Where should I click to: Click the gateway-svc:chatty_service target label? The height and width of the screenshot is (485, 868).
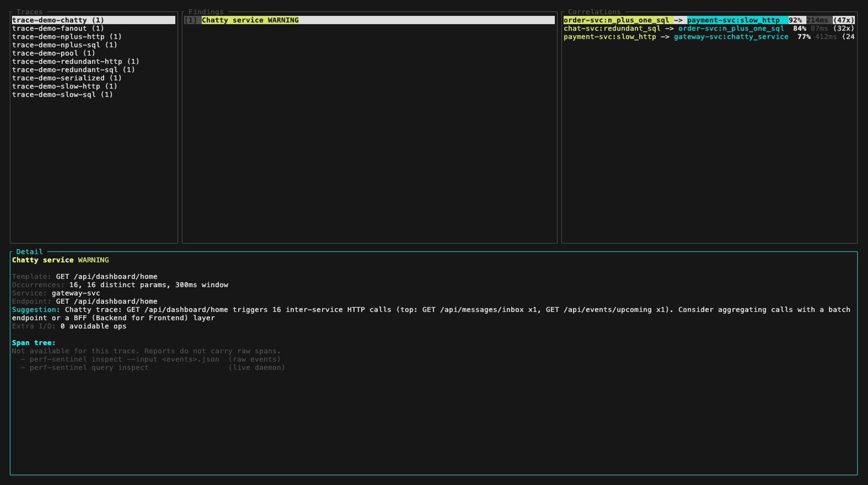coord(731,37)
